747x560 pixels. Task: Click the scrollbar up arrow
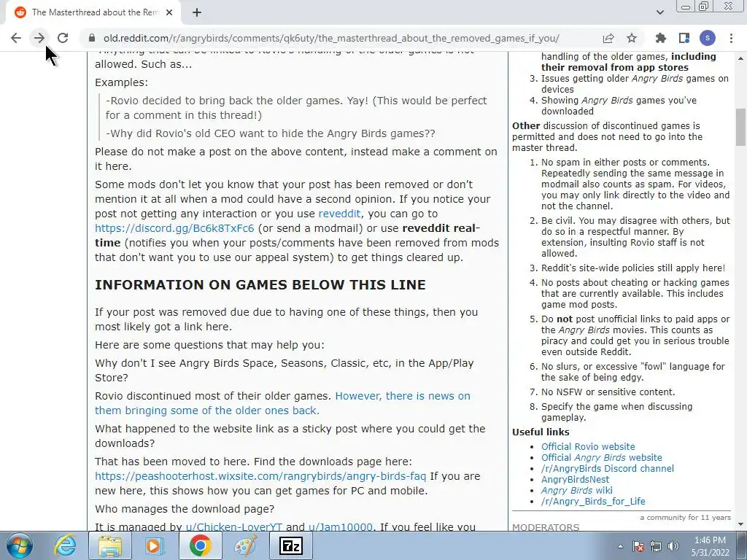tap(740, 58)
